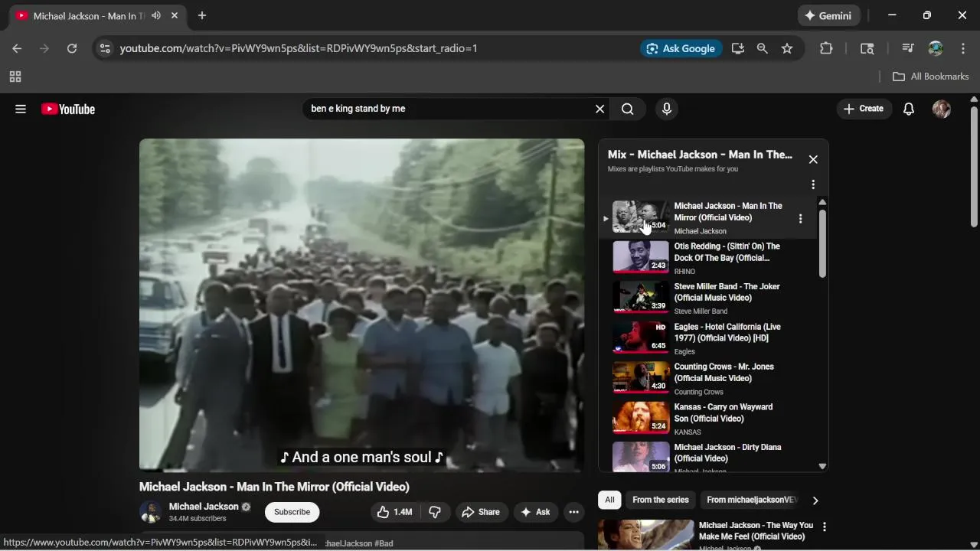Focus the YouTube search input field

coord(448,109)
